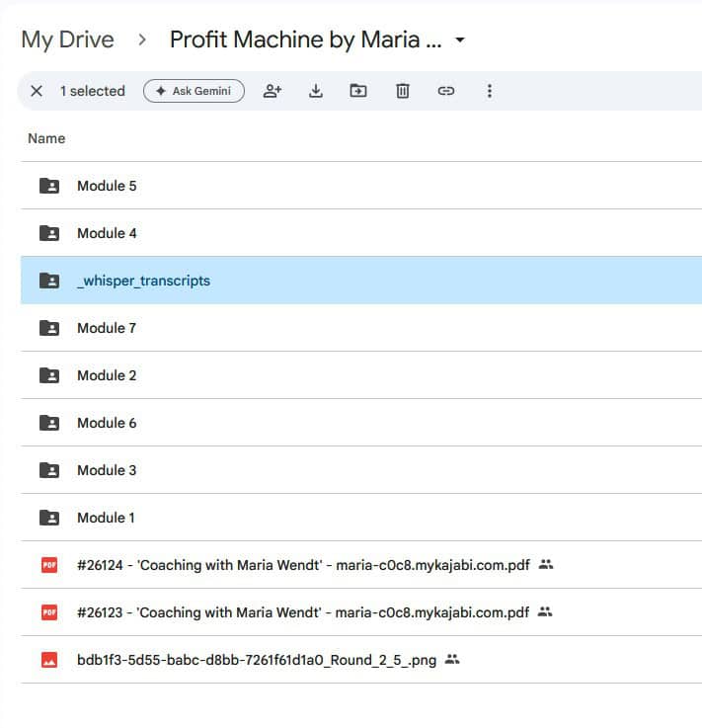Move selected item to trash

click(x=402, y=91)
